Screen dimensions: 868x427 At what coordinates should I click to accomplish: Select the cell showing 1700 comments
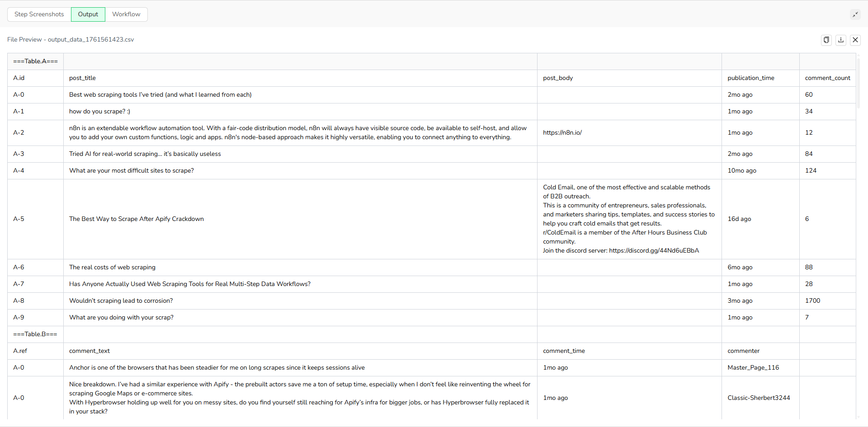pos(812,300)
